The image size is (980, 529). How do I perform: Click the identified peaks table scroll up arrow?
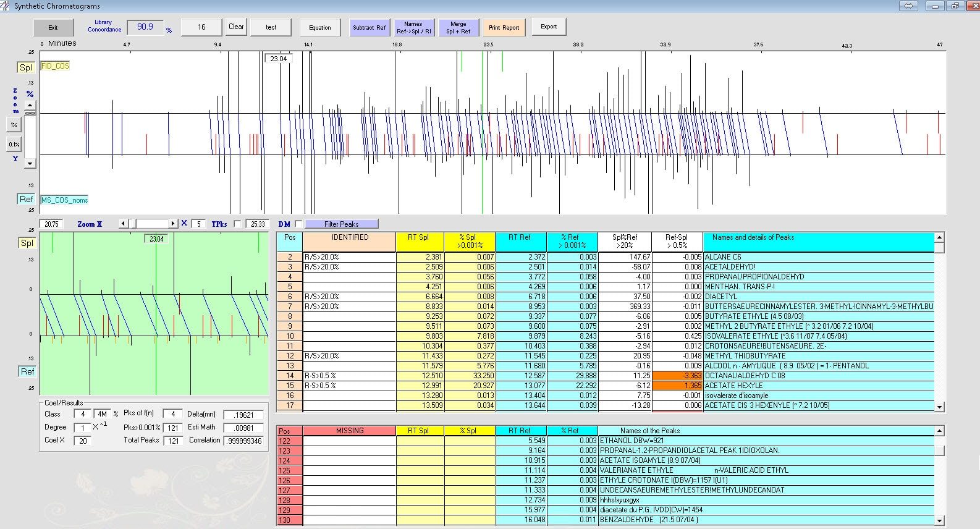pyautogui.click(x=940, y=237)
